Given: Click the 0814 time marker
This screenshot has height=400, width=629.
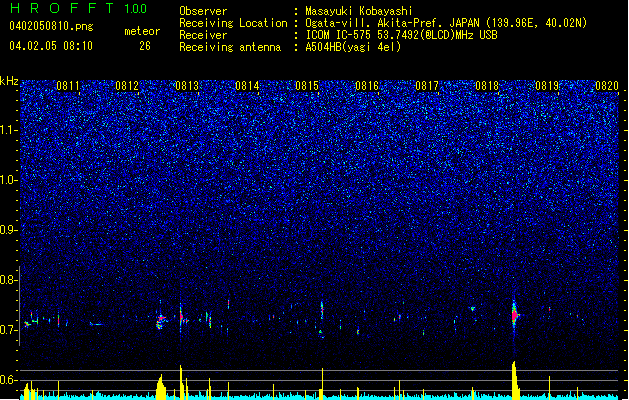Looking at the screenshot, I should [x=247, y=85].
